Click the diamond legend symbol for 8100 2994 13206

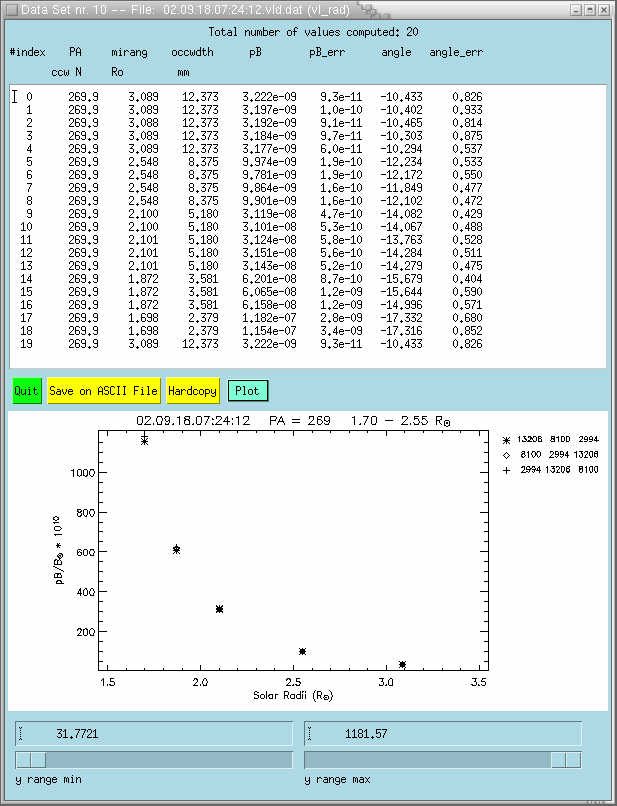click(505, 454)
